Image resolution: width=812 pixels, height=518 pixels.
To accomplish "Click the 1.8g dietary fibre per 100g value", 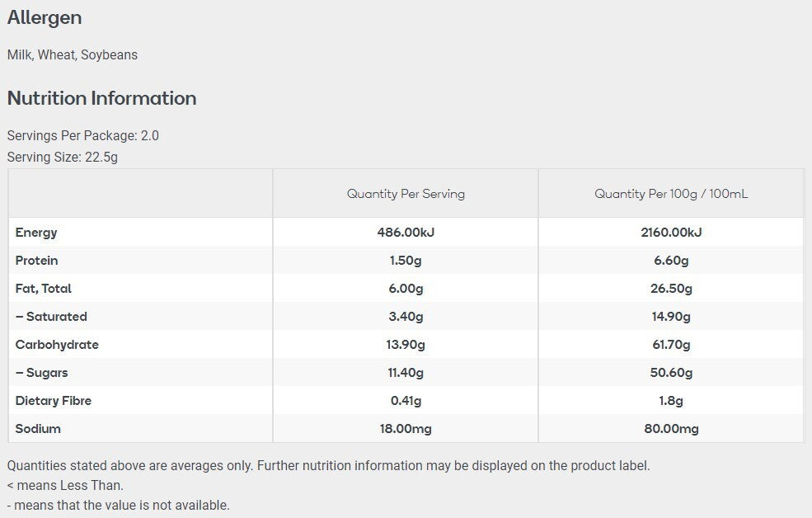I will 671,400.
